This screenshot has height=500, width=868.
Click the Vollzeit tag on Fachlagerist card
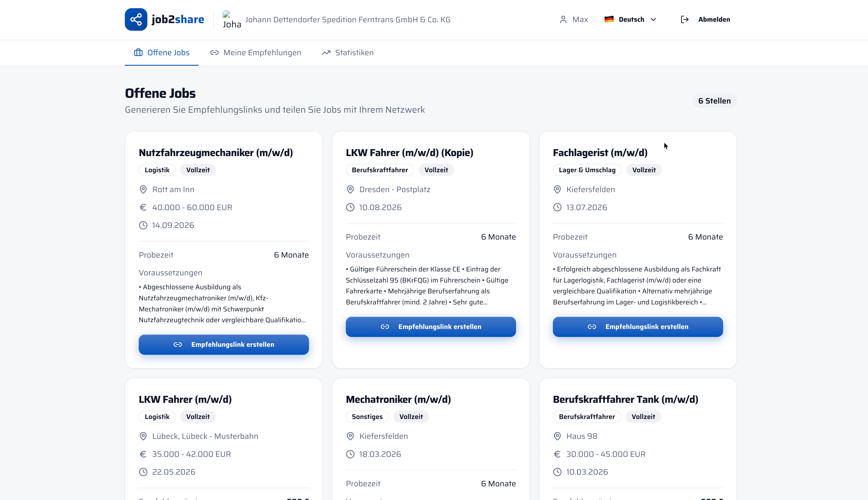[x=644, y=170]
